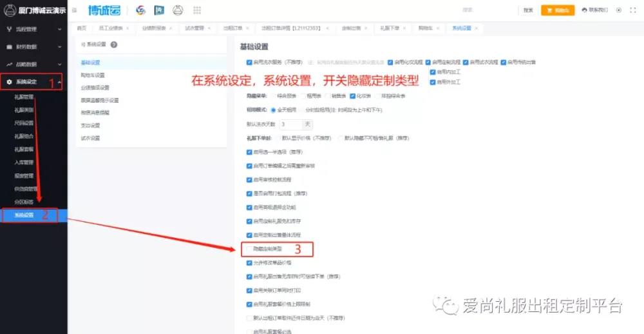Open 购物车设置 in the settings list
The image size is (644, 334).
[93, 75]
